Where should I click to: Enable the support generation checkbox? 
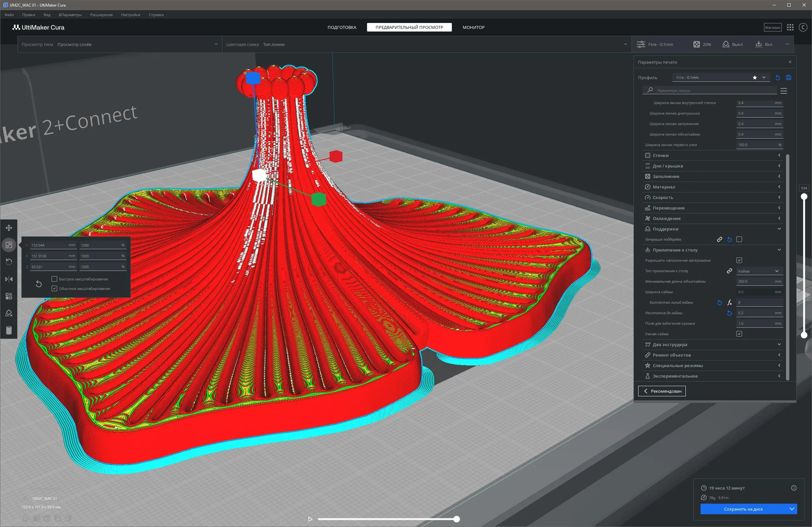739,240
